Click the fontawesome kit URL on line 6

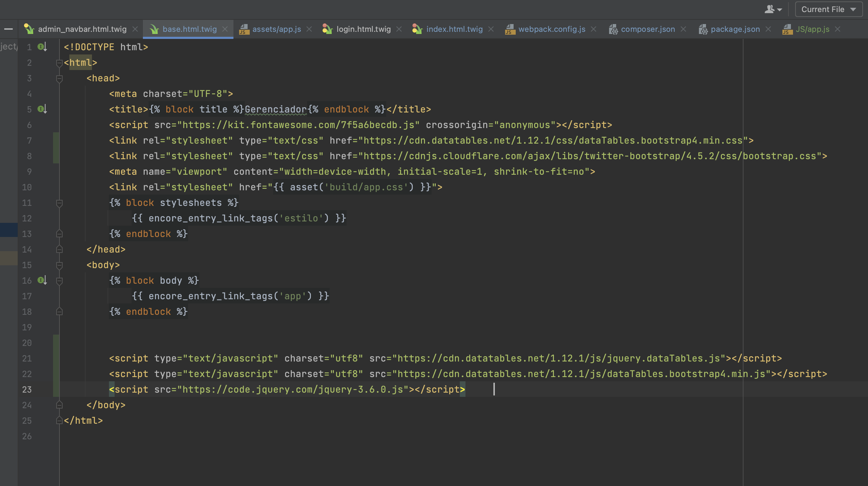298,125
